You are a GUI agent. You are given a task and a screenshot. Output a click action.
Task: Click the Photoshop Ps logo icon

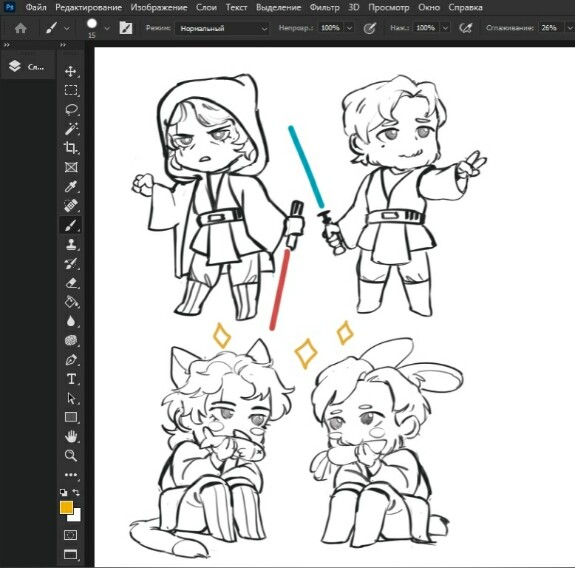coord(10,7)
